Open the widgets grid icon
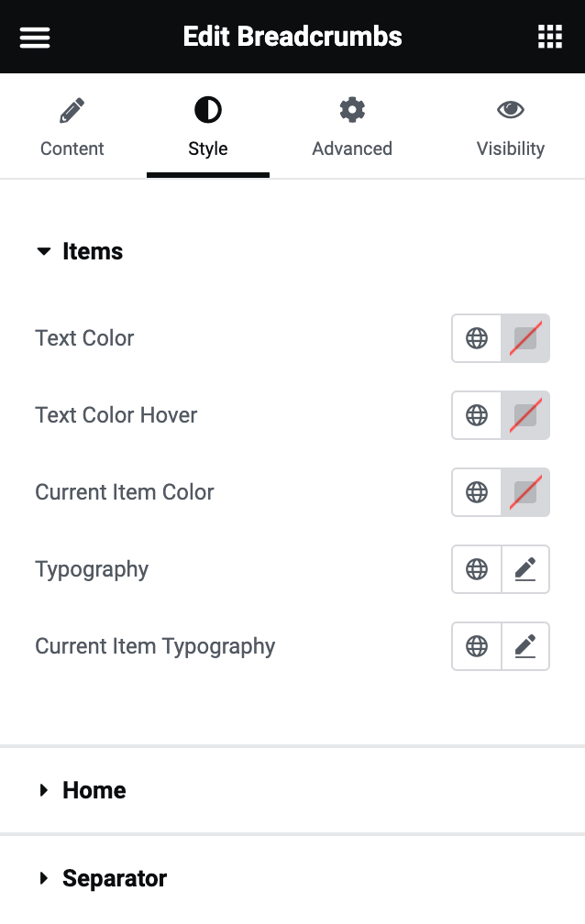Viewport: 585px width, 924px height. (x=549, y=37)
